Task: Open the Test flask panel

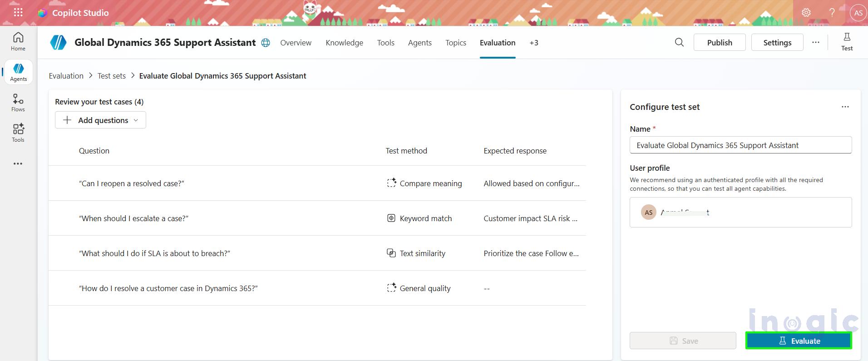Action: pos(847,42)
